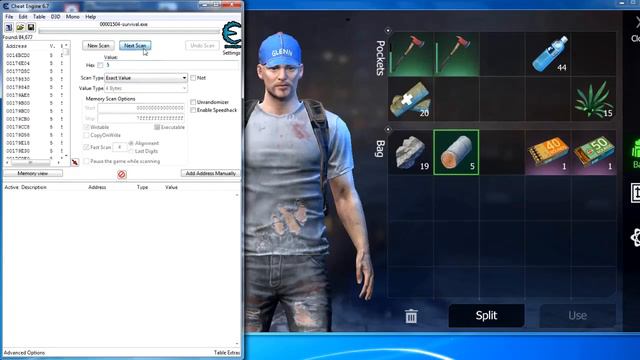640x360 pixels.
Task: Toggle the Writable checkbox
Action: [x=86, y=127]
